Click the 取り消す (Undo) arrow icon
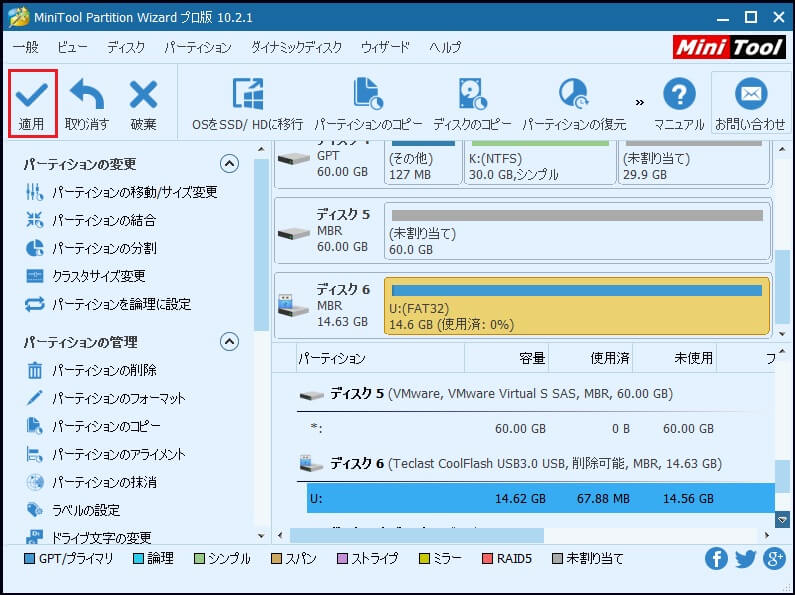Image resolution: width=795 pixels, height=595 pixels. pos(87,94)
